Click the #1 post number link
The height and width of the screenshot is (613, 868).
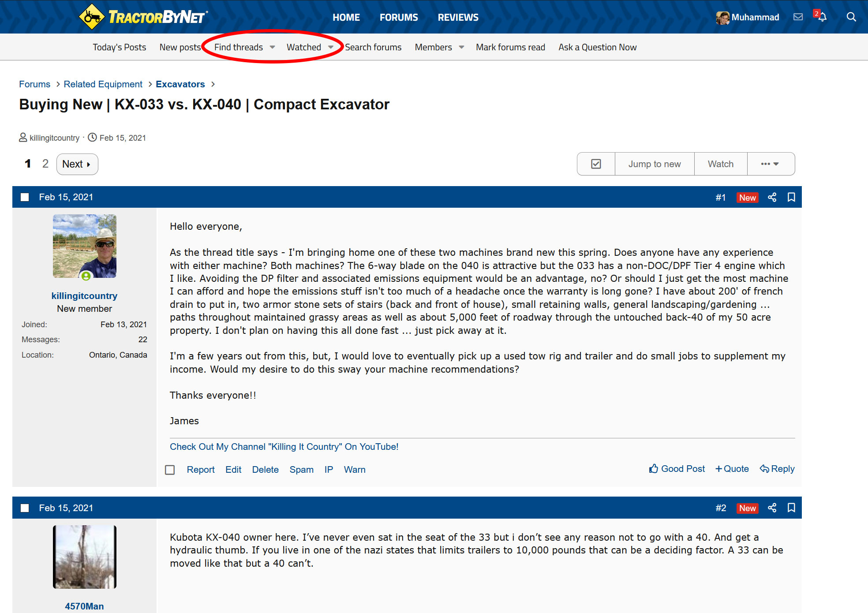pyautogui.click(x=721, y=198)
